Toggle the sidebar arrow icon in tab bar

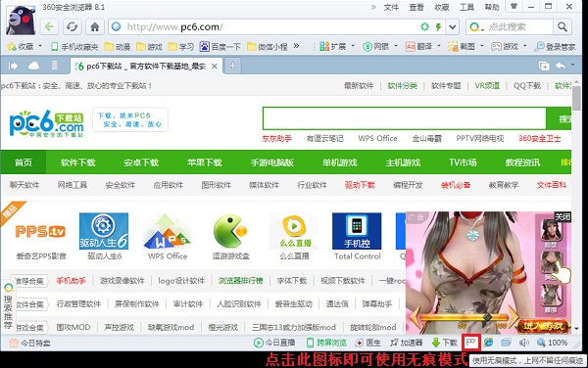(x=13, y=66)
